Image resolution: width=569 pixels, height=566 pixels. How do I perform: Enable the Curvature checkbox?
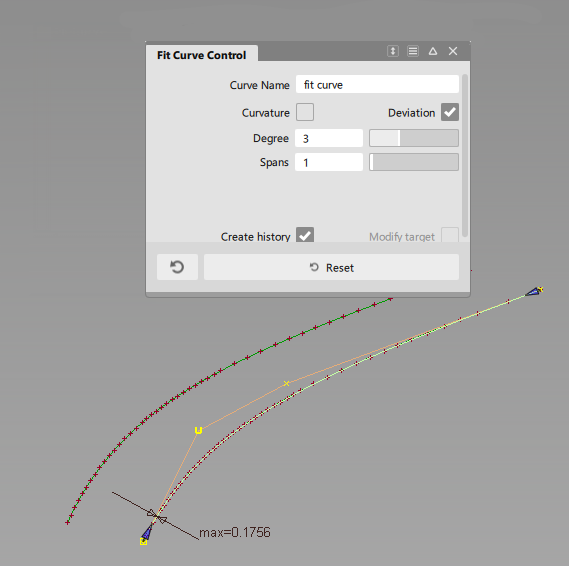305,112
